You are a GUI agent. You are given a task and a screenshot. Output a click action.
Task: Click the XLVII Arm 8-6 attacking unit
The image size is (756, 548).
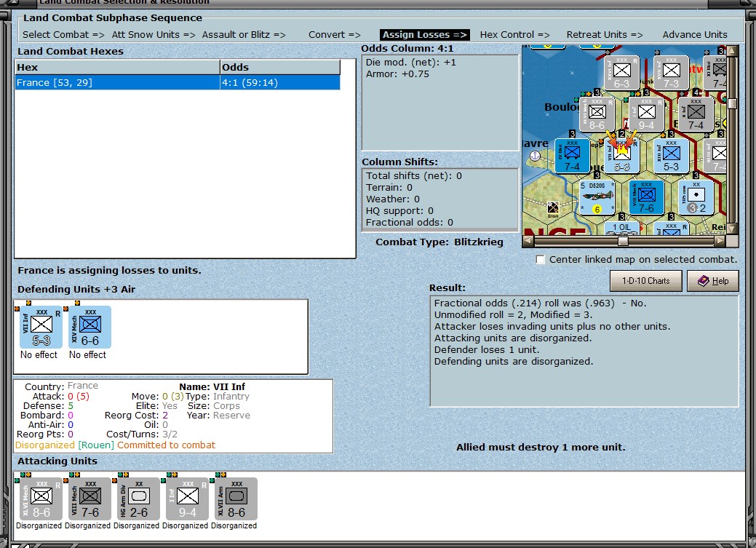click(236, 499)
